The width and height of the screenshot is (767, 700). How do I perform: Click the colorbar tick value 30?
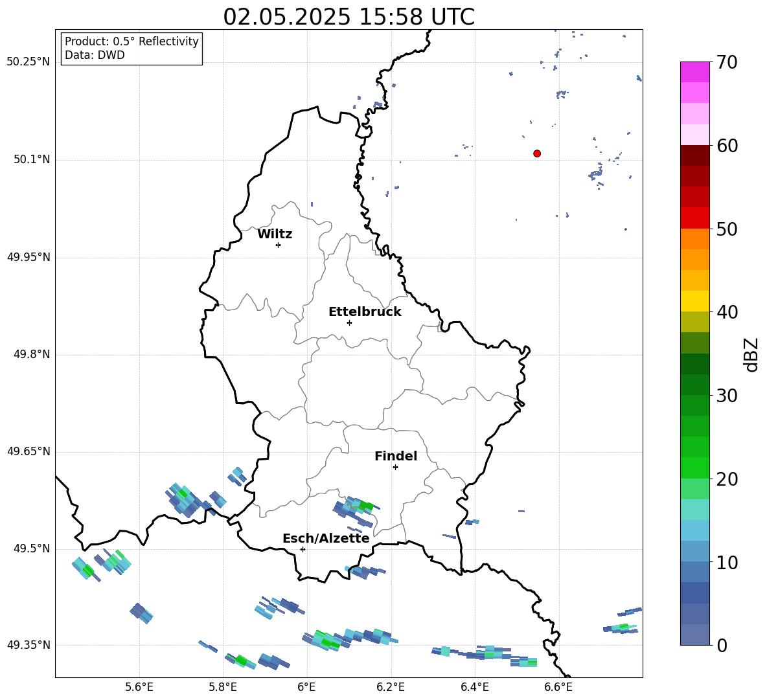[727, 396]
